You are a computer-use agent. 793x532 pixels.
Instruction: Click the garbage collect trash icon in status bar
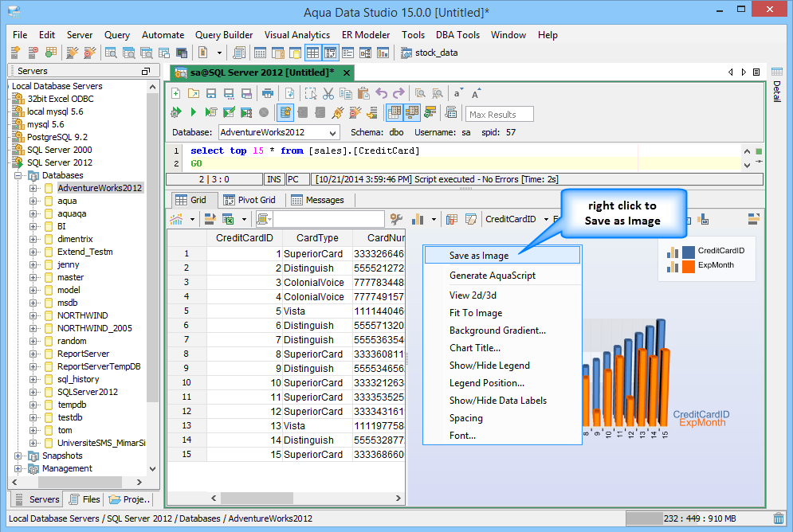[779, 518]
